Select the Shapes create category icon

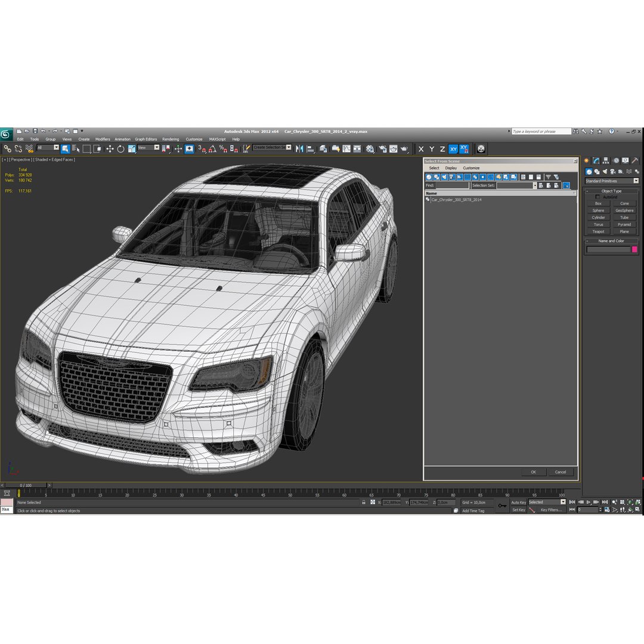point(597,172)
